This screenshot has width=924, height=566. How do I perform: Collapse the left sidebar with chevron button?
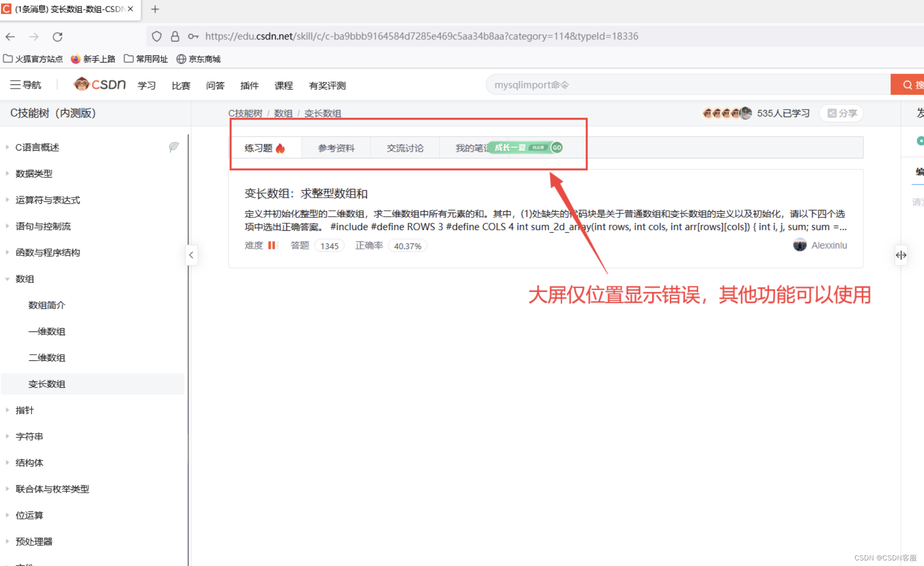coord(191,255)
